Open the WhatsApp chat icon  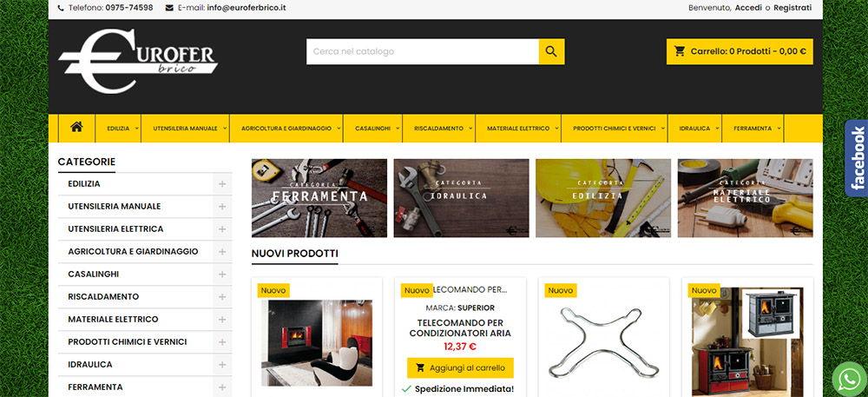[x=850, y=380]
